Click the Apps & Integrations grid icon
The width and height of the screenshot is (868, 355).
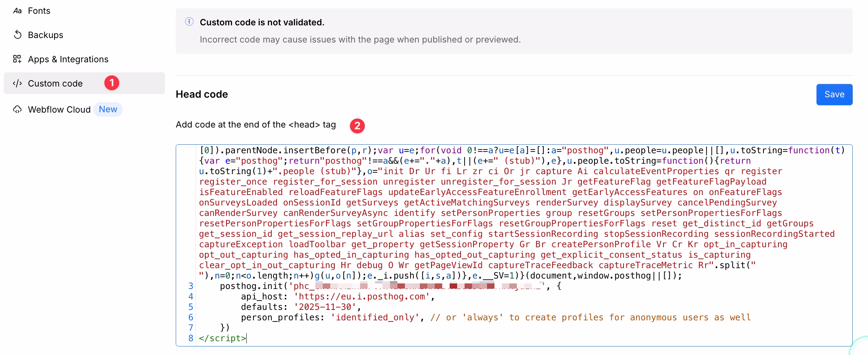coord(17,59)
